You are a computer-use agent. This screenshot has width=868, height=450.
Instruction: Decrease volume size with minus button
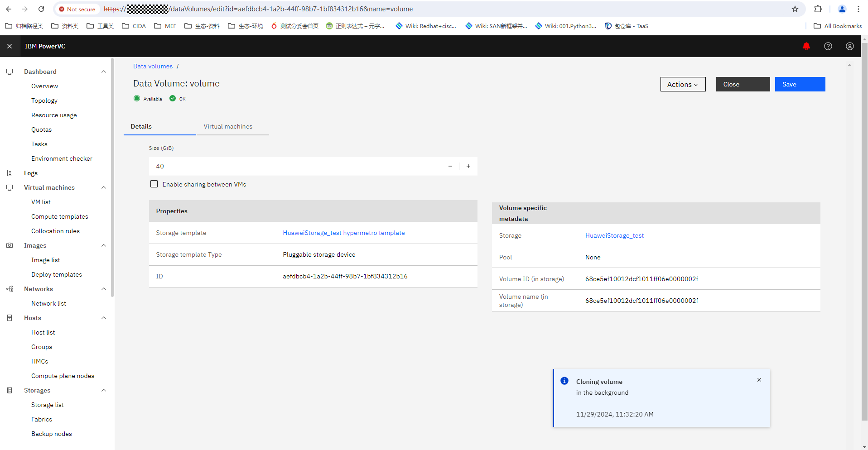pos(450,166)
